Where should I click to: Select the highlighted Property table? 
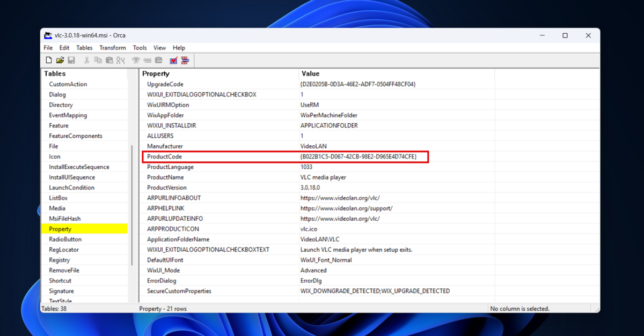pyautogui.click(x=84, y=229)
